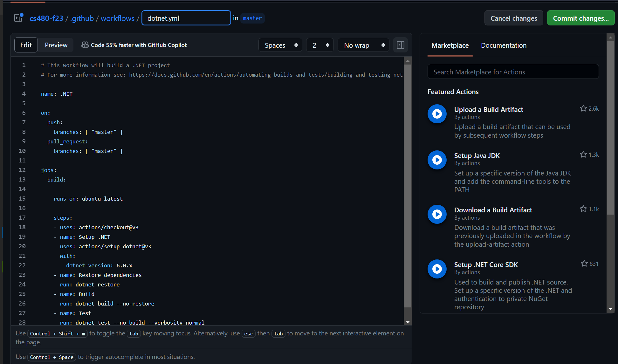The width and height of the screenshot is (618, 364).
Task: Open the workflows folder breadcrumb link
Action: tap(118, 18)
